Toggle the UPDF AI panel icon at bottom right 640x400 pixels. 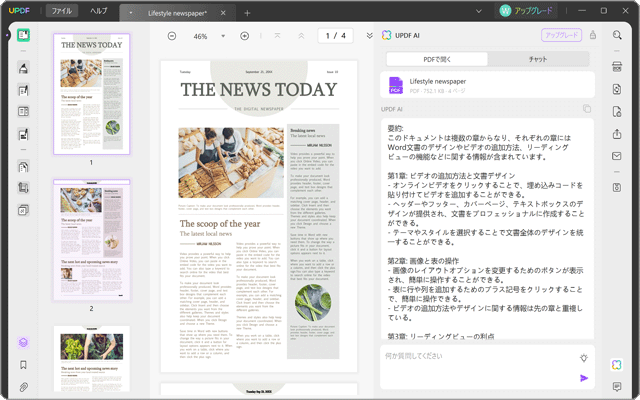(617, 364)
